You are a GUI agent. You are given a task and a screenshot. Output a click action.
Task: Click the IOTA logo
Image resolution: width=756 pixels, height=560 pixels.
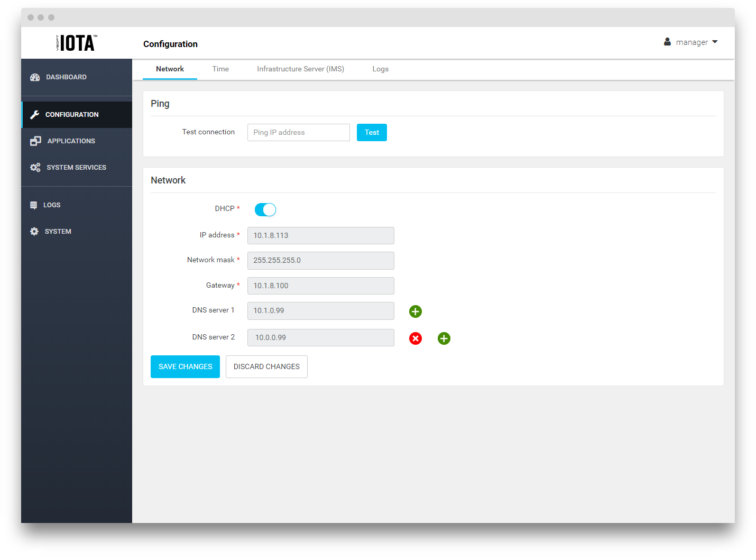point(77,43)
